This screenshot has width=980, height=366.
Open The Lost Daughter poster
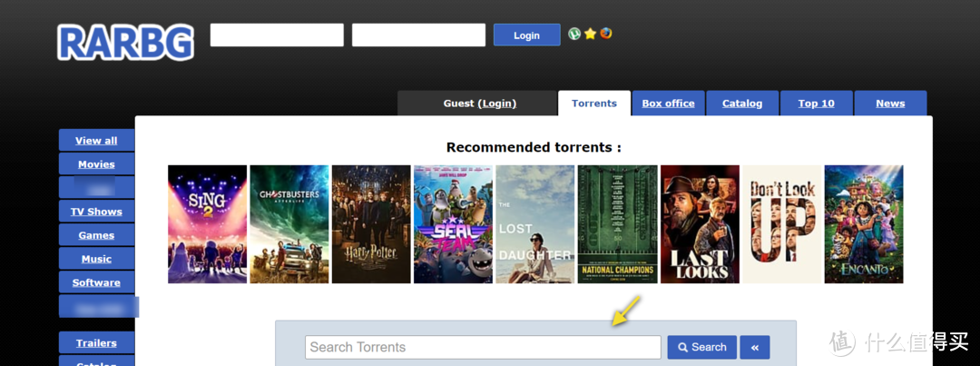tap(535, 224)
